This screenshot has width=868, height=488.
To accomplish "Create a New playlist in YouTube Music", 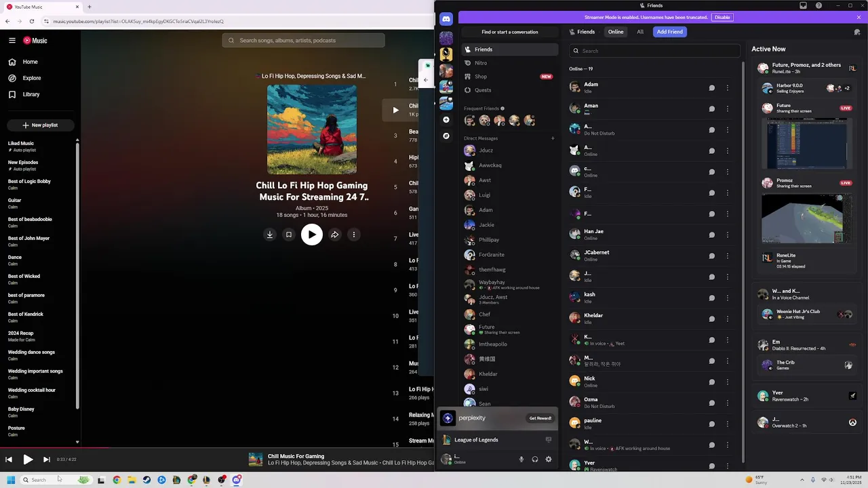I will 40,125.
